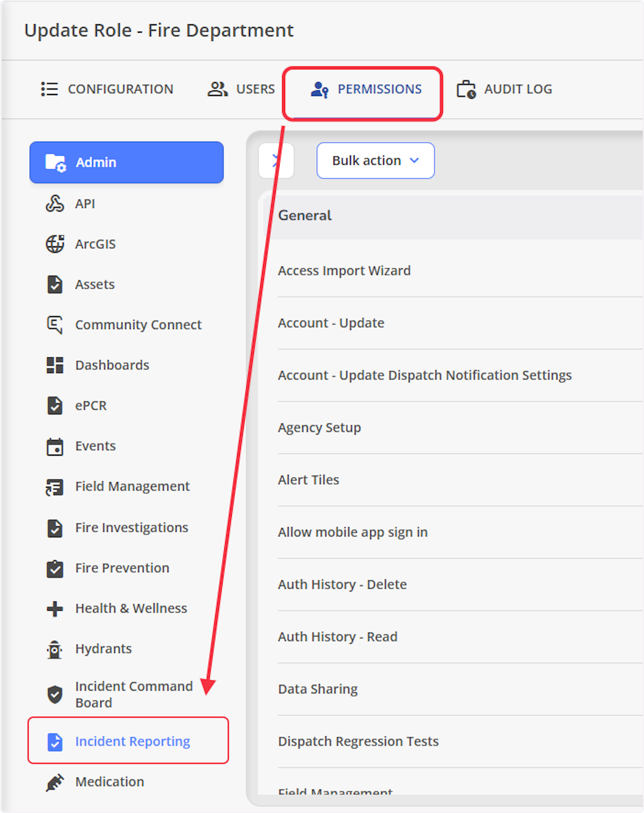
Task: Select Incident Reporting in the sidebar
Action: tap(128, 741)
